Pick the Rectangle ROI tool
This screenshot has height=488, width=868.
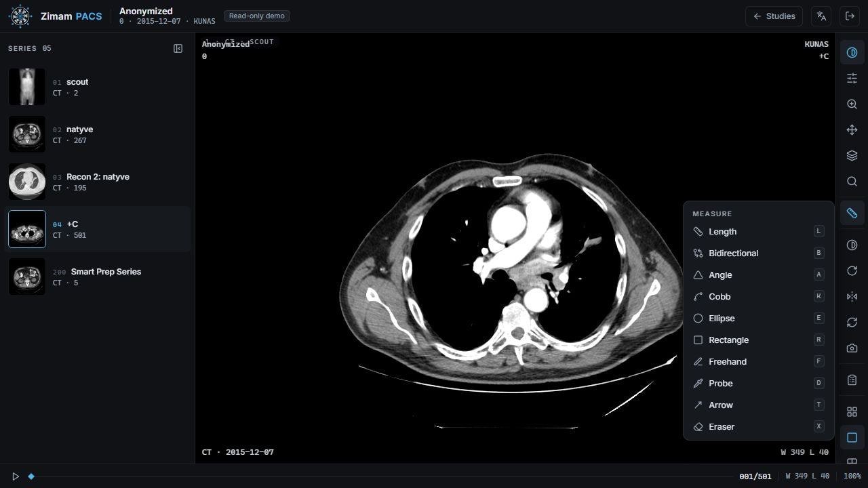click(x=758, y=340)
